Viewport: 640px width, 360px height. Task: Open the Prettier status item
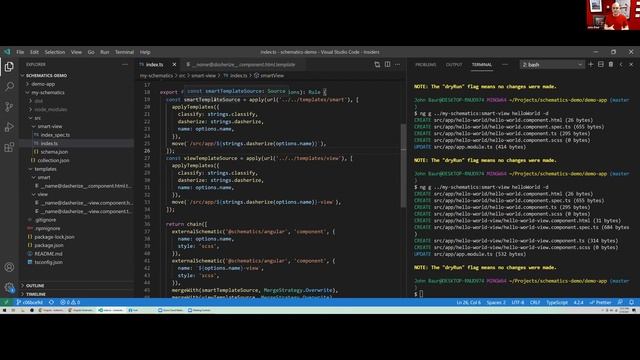[x=600, y=302]
